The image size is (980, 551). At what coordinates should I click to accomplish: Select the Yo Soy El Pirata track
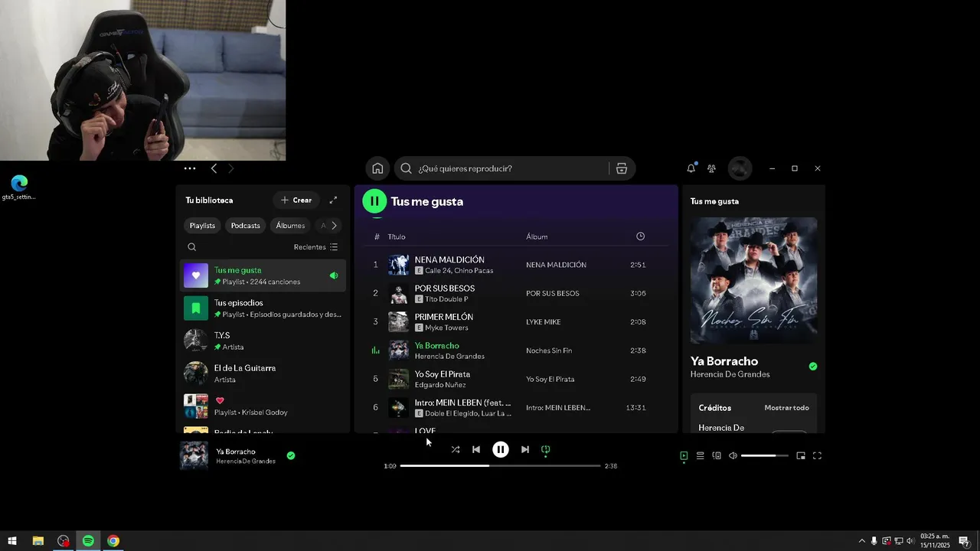(x=516, y=379)
